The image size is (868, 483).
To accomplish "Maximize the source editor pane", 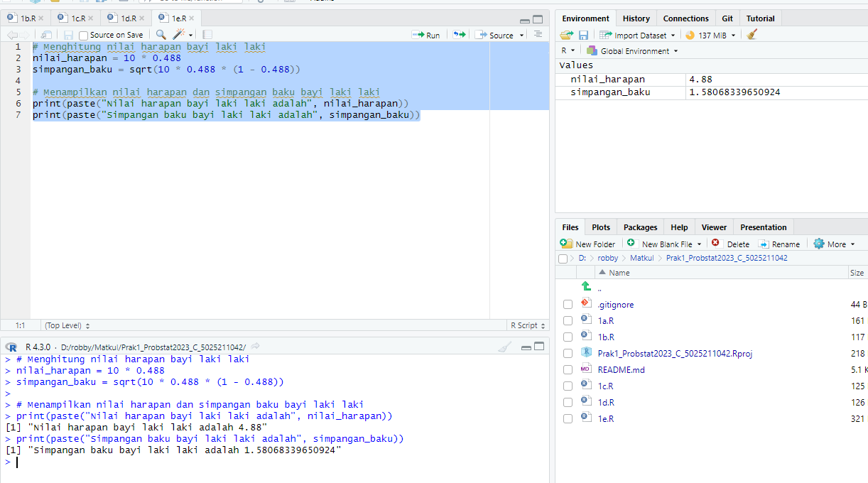I will pos(538,20).
